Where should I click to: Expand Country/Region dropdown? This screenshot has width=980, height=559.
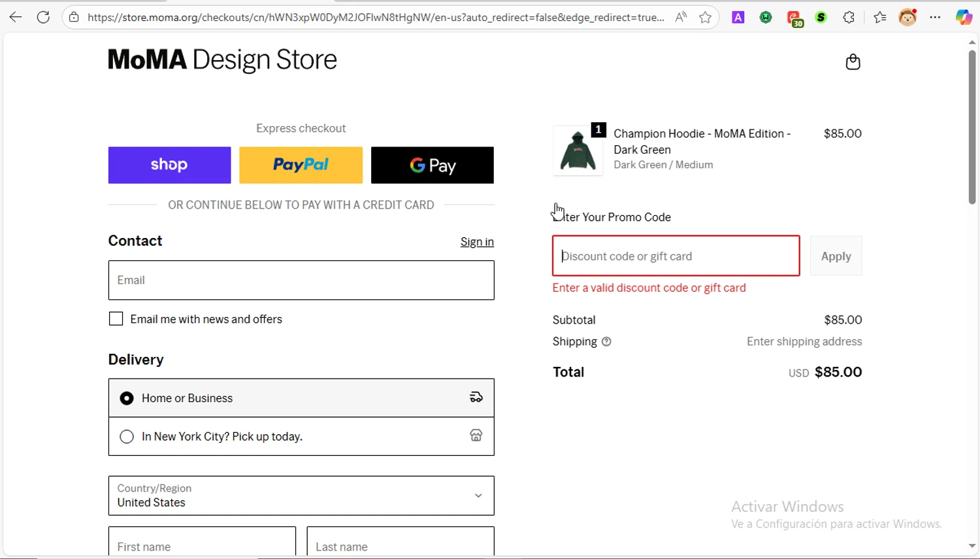[301, 496]
